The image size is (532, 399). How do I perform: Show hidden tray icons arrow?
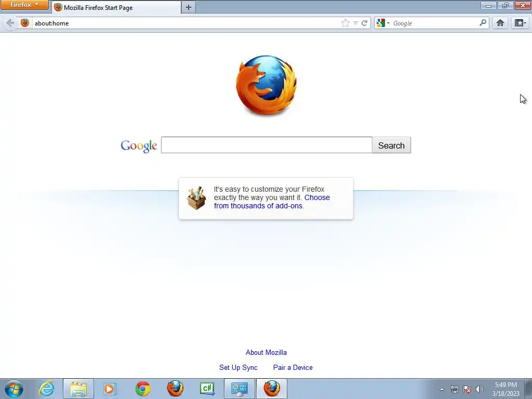point(442,389)
